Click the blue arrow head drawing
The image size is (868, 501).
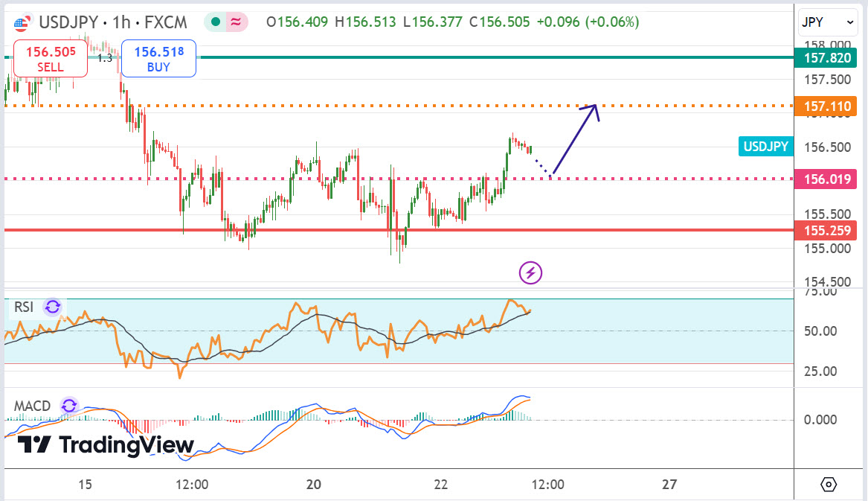[591, 109]
